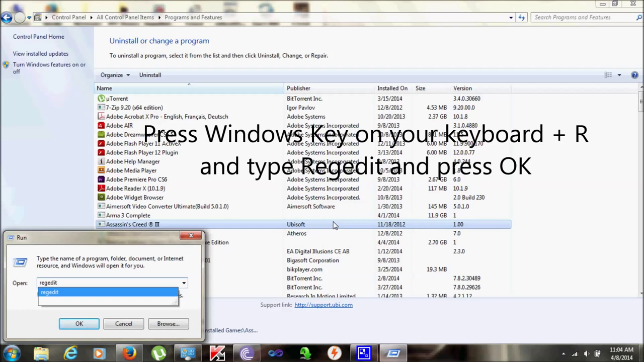Launch Internet Explorer from the taskbar
Viewport: 644px width, 362px height.
71,353
